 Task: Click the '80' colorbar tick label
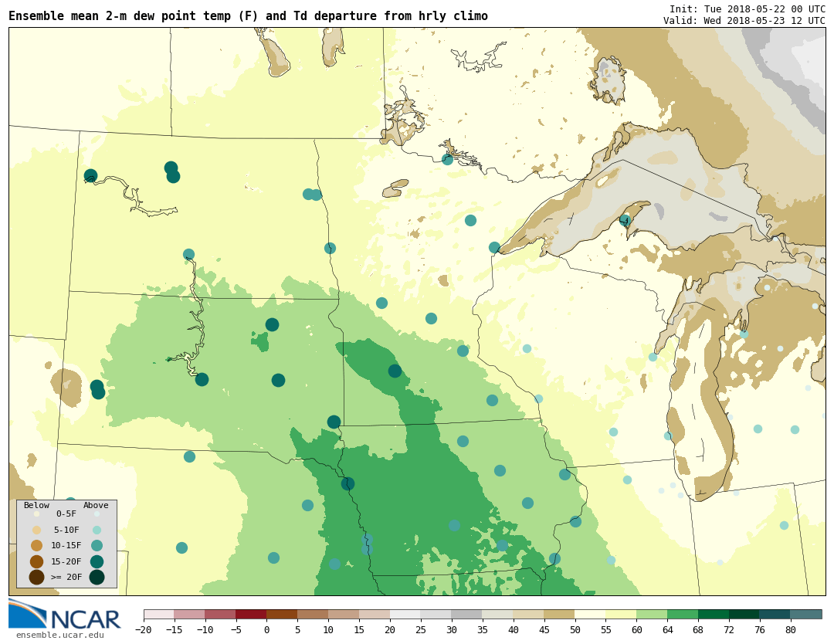(791, 630)
